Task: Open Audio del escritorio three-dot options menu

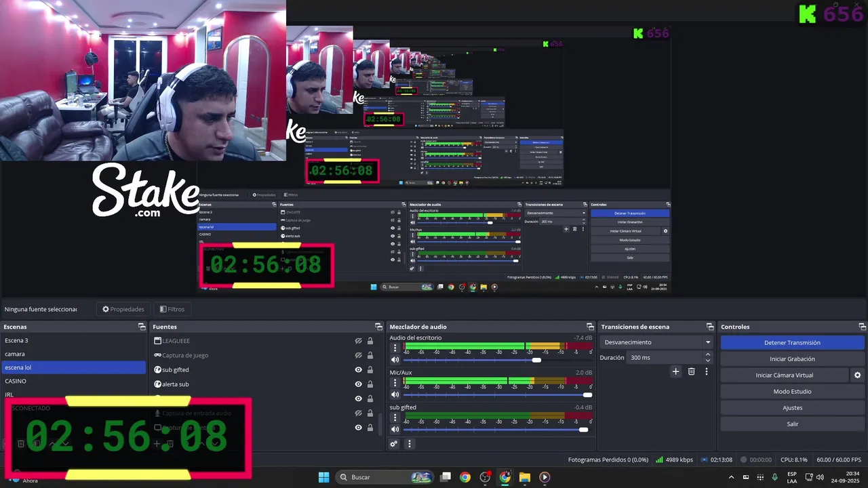Action: click(x=395, y=348)
